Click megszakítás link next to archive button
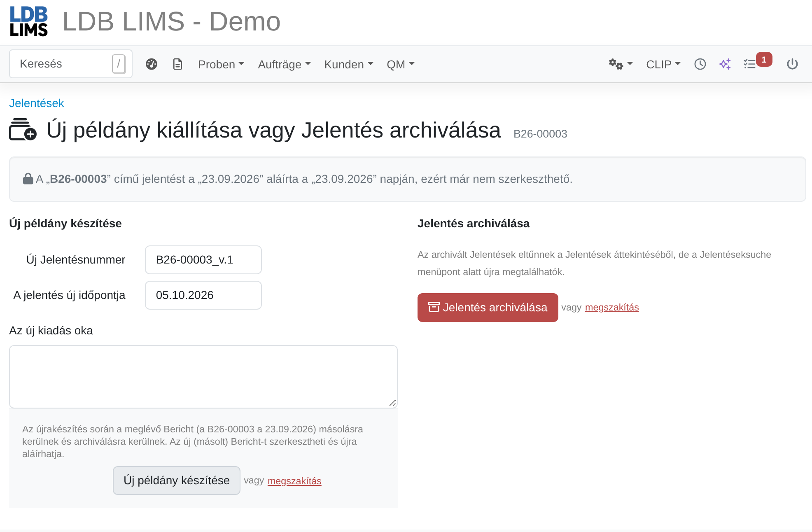Viewport: 812px width, 532px height. pyautogui.click(x=612, y=307)
